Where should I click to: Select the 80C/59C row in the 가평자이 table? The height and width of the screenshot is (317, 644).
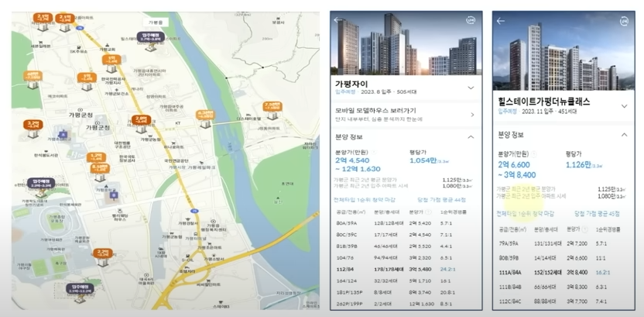pyautogui.click(x=406, y=236)
